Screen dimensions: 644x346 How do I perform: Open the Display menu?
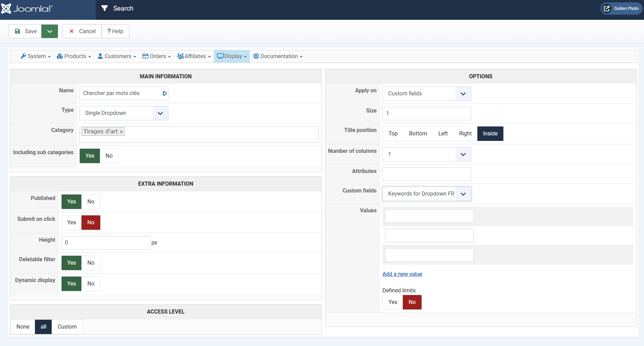[232, 56]
